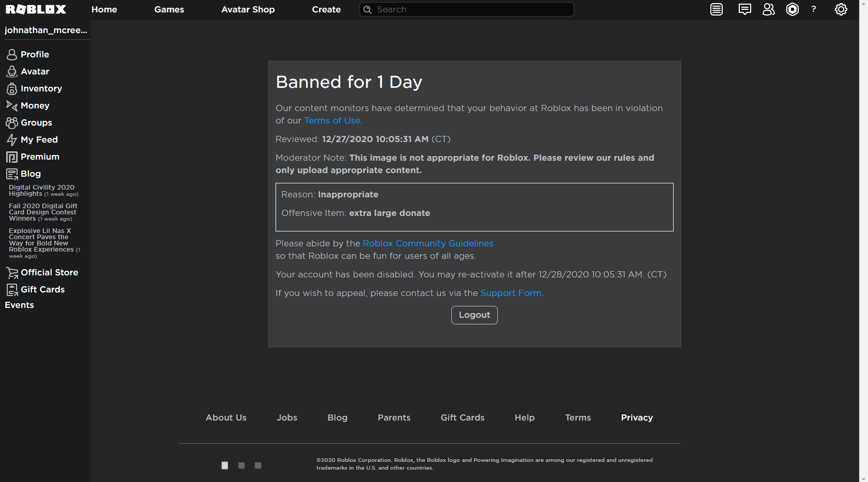Open the Terms footer link
This screenshot has height=482, width=868.
578,417
